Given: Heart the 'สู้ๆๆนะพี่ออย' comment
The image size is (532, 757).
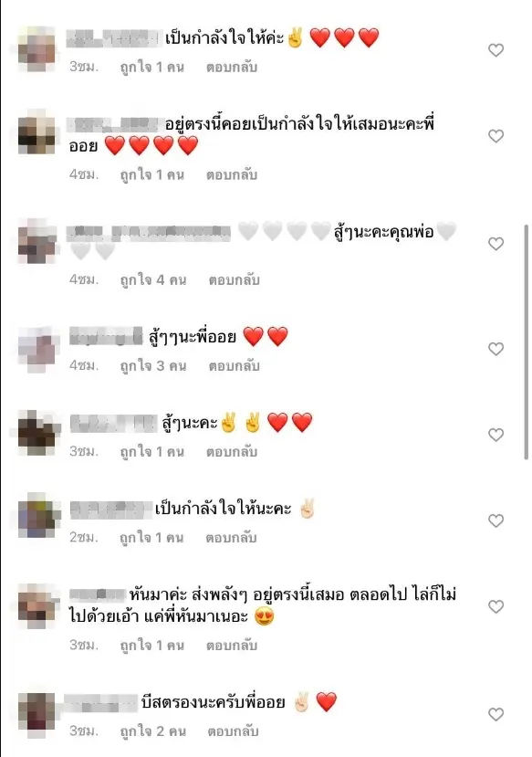Looking at the screenshot, I should tap(495, 349).
